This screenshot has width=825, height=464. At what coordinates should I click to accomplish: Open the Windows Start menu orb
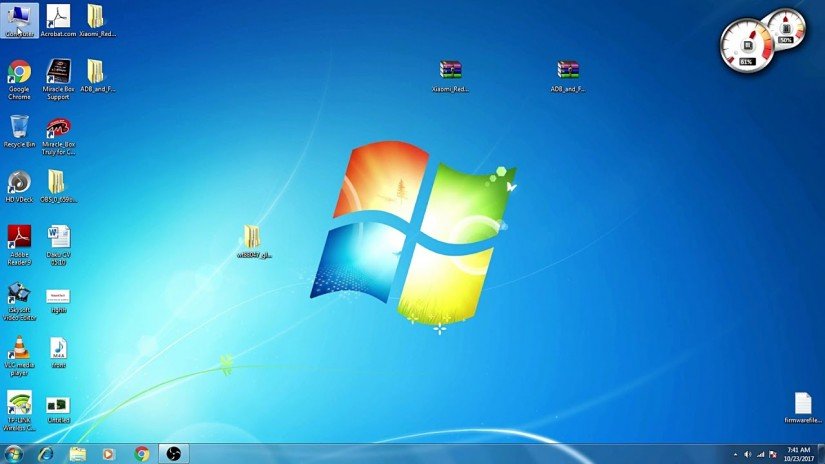point(13,453)
